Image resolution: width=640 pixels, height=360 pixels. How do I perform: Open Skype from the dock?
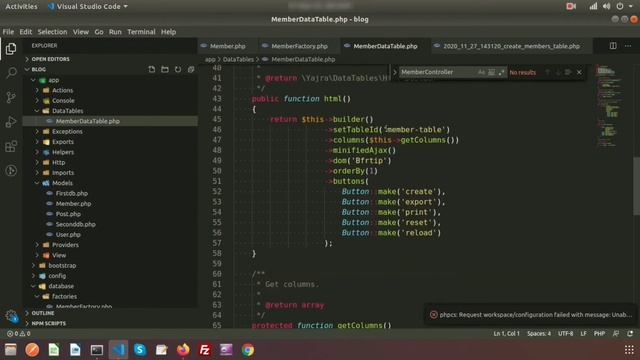[140, 350]
